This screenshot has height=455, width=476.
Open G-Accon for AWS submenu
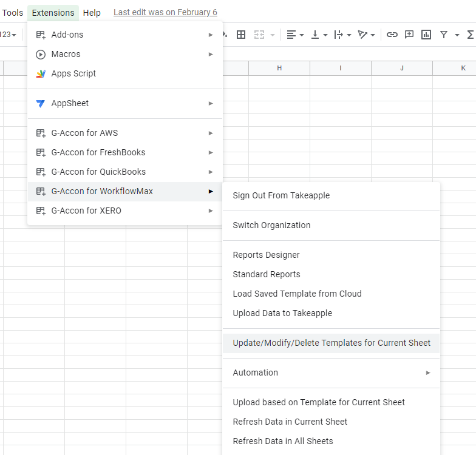click(x=125, y=133)
